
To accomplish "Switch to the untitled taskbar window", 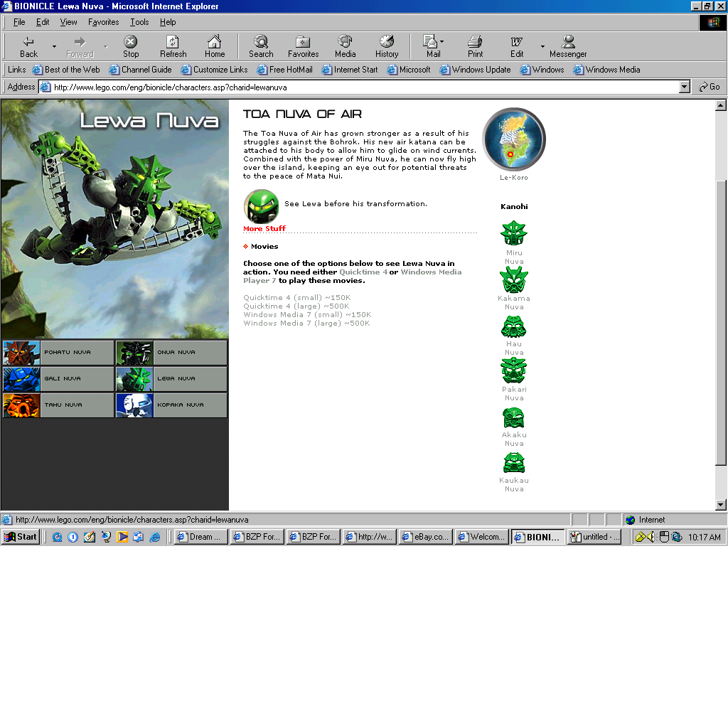I will pos(595,537).
